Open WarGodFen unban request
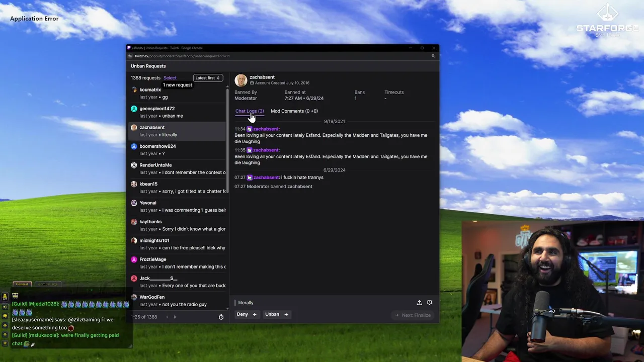 (177, 301)
